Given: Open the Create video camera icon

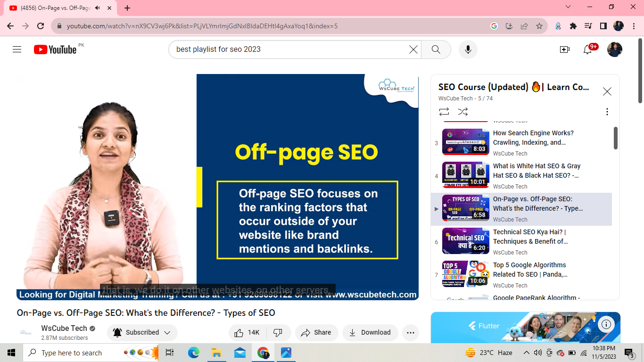Looking at the screenshot, I should click(564, 49).
